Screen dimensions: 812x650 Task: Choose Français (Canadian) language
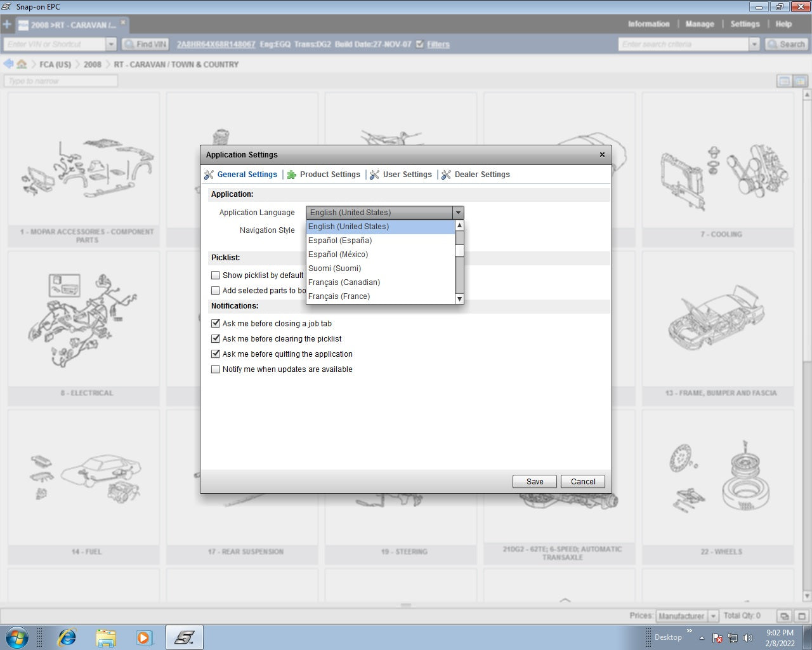coord(380,282)
